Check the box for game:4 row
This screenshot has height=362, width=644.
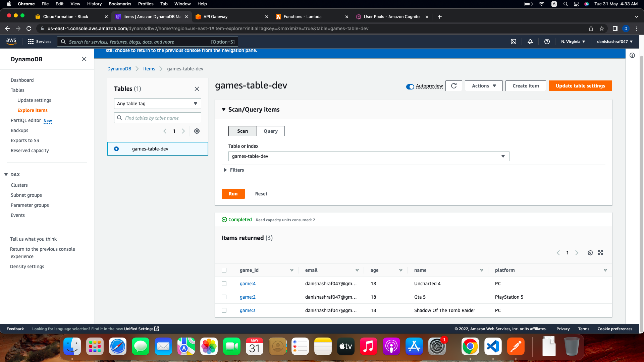pyautogui.click(x=224, y=284)
